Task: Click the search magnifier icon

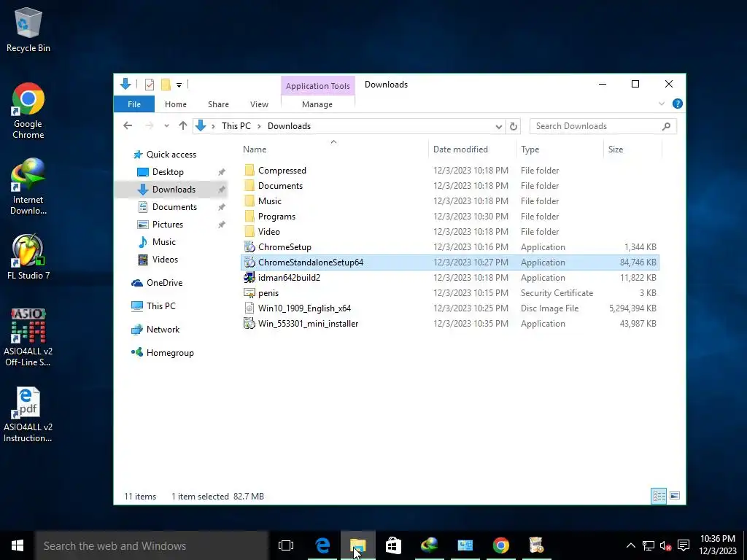Action: [x=666, y=126]
